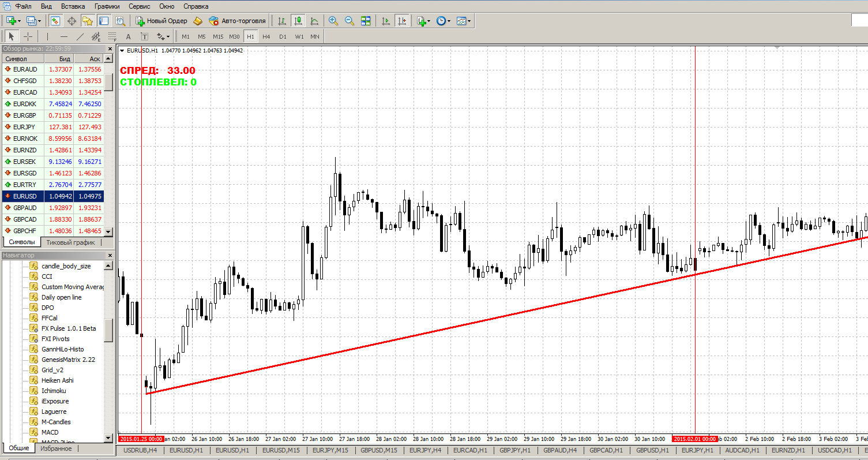Open the Arrows objects dropdown arrow
Screen dimensions: 868x460
point(168,37)
